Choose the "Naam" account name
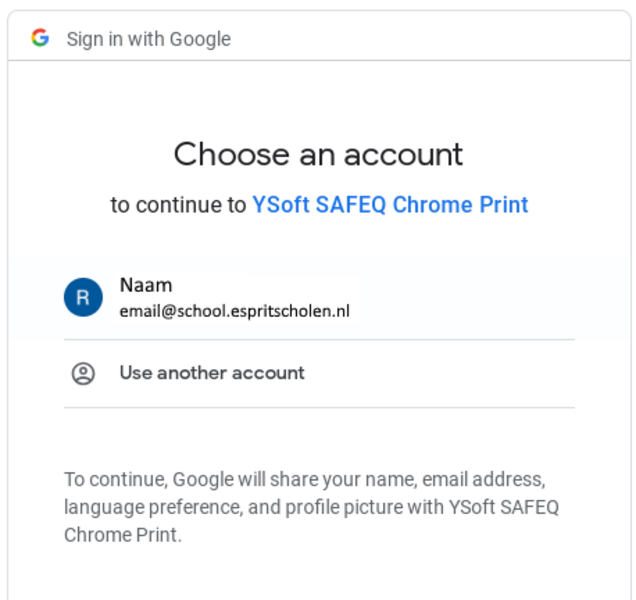Image resolution: width=636 pixels, height=600 pixels. click(x=146, y=285)
